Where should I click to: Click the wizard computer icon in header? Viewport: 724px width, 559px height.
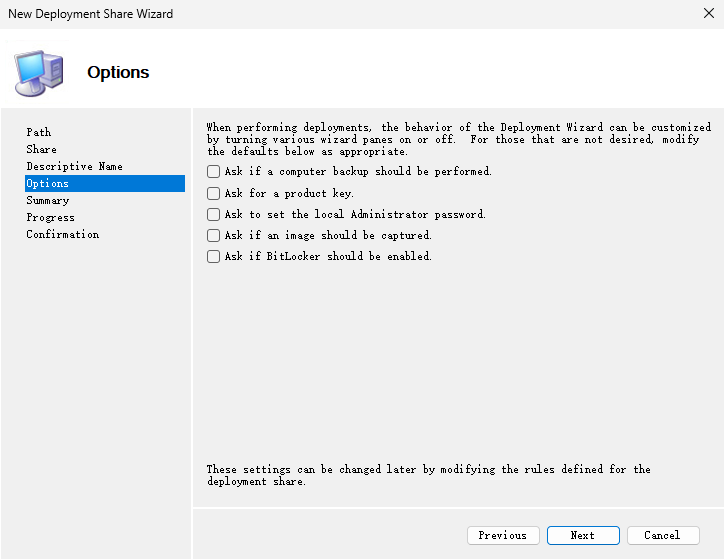39,70
